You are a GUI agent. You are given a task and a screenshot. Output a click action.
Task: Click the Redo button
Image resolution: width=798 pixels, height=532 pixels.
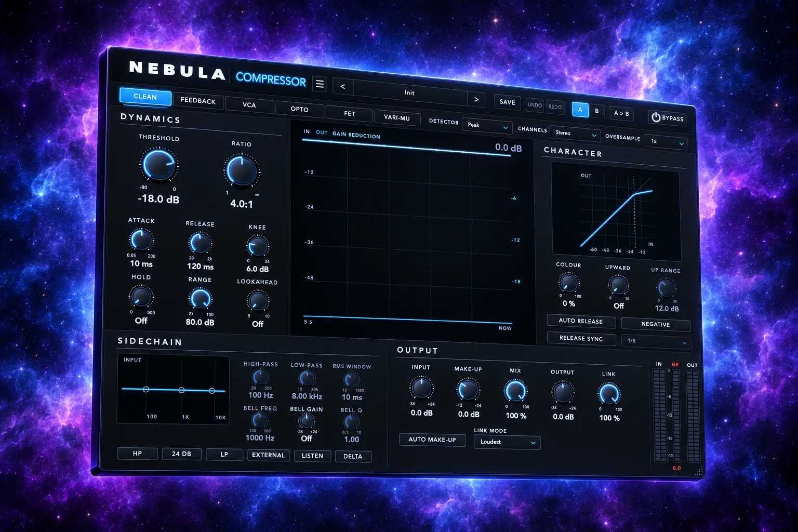(555, 107)
